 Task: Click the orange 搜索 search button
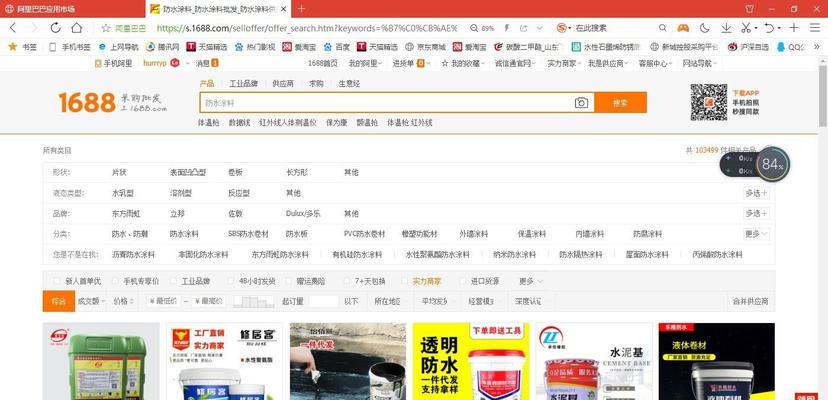click(620, 103)
